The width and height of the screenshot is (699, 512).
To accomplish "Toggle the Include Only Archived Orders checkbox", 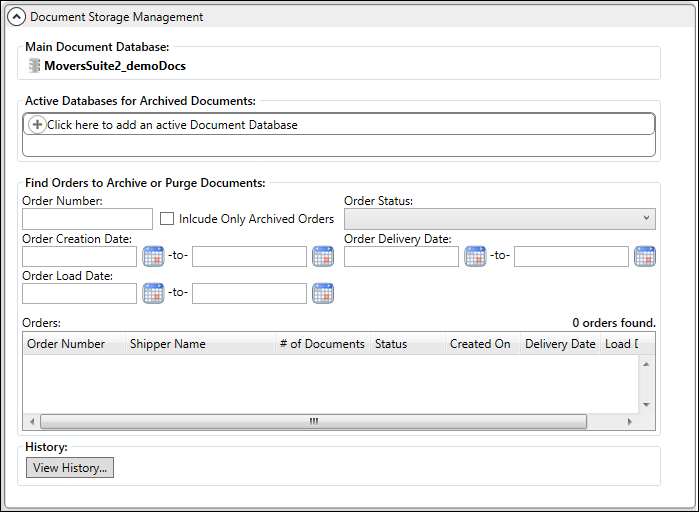I will pos(167,219).
